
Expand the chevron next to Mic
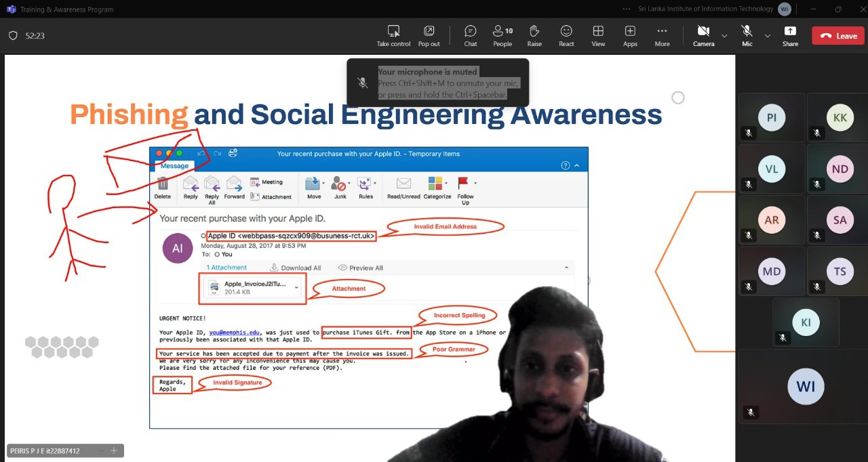tap(768, 36)
